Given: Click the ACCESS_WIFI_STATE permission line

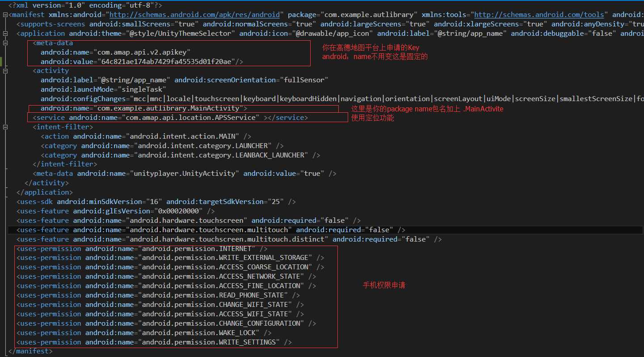Looking at the screenshot, I should point(160,315).
